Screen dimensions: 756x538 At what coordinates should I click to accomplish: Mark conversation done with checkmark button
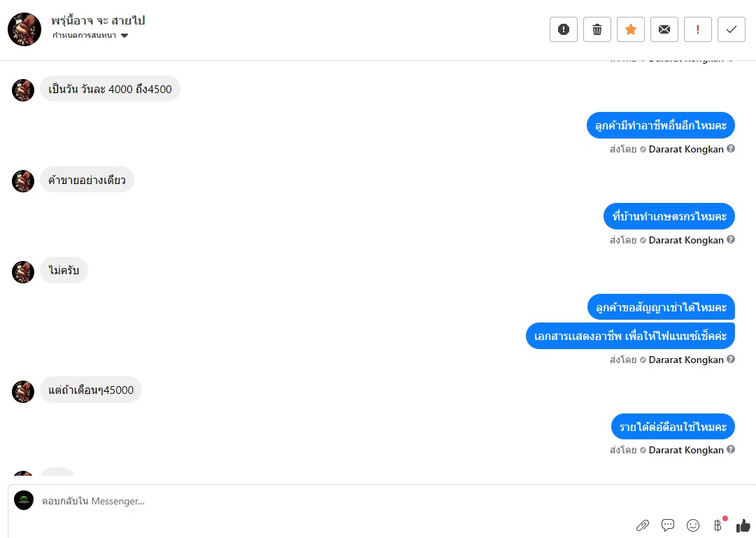click(732, 29)
